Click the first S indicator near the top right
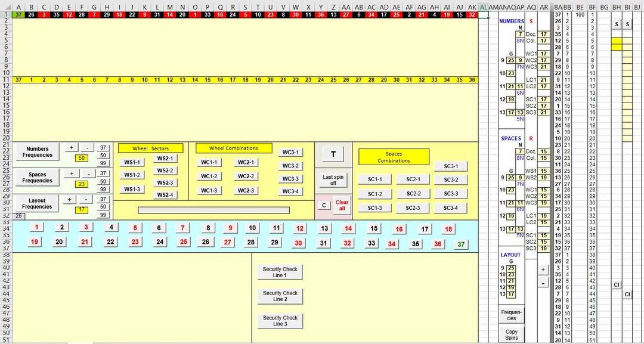The image size is (644, 344). 615,24
